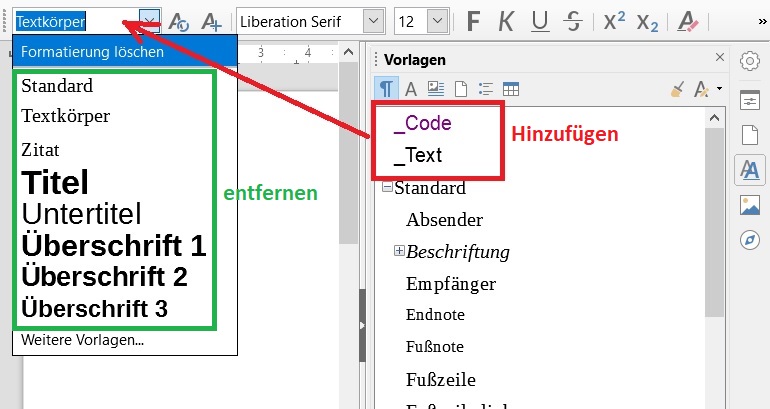Toggle underline (U) formatting

(x=540, y=22)
